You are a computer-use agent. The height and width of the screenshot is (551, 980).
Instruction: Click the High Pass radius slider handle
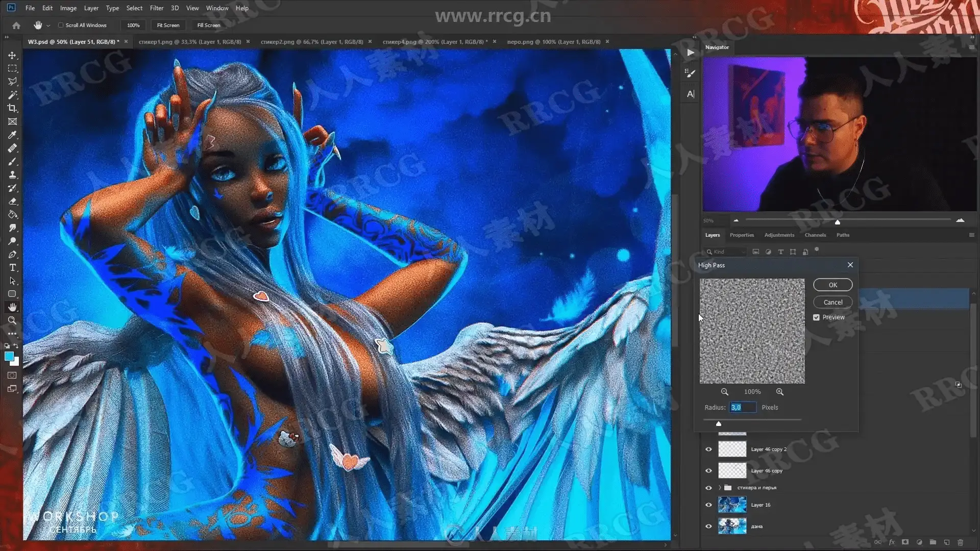719,423
